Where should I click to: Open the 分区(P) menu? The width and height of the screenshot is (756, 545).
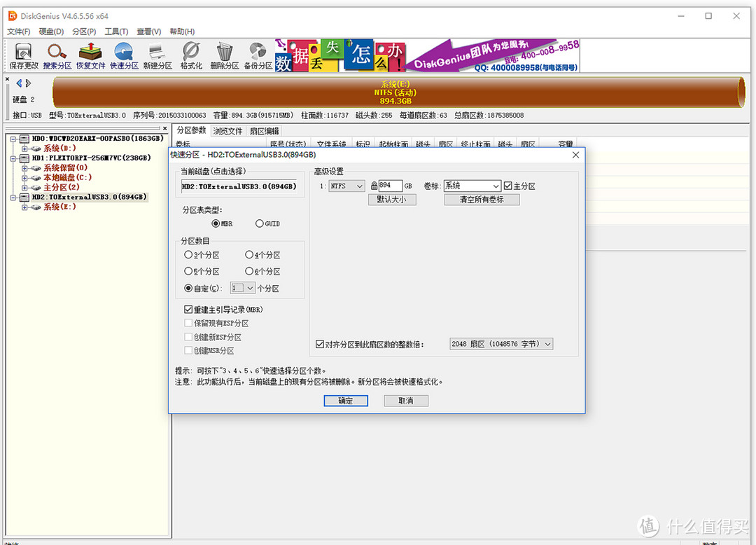(84, 32)
